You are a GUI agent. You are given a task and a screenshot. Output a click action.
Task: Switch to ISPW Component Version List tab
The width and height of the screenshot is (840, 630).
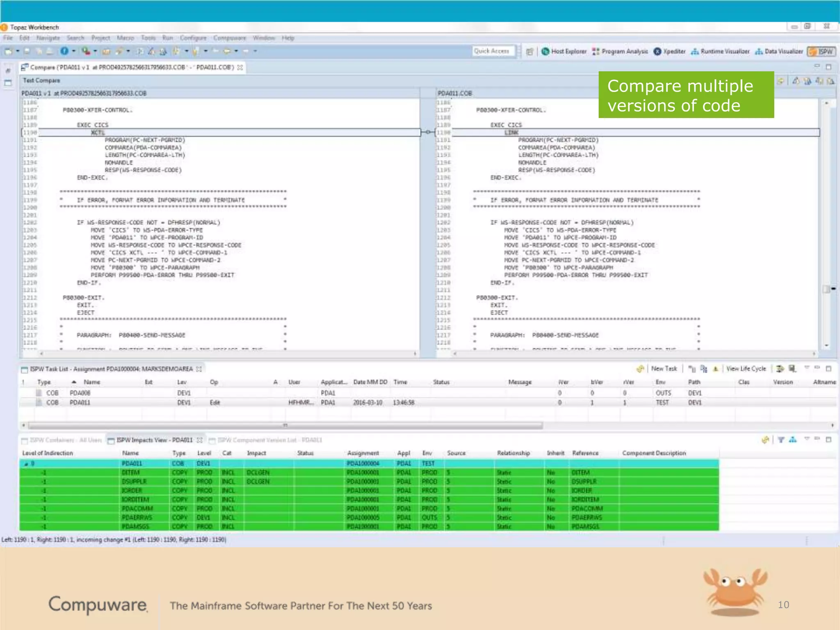[x=266, y=440]
